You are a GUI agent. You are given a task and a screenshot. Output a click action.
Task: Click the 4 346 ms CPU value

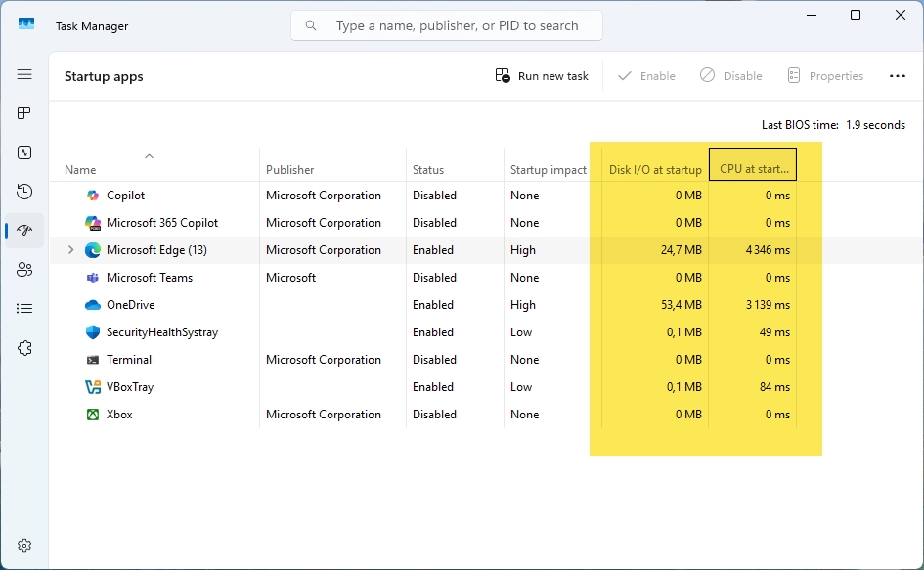pyautogui.click(x=768, y=250)
